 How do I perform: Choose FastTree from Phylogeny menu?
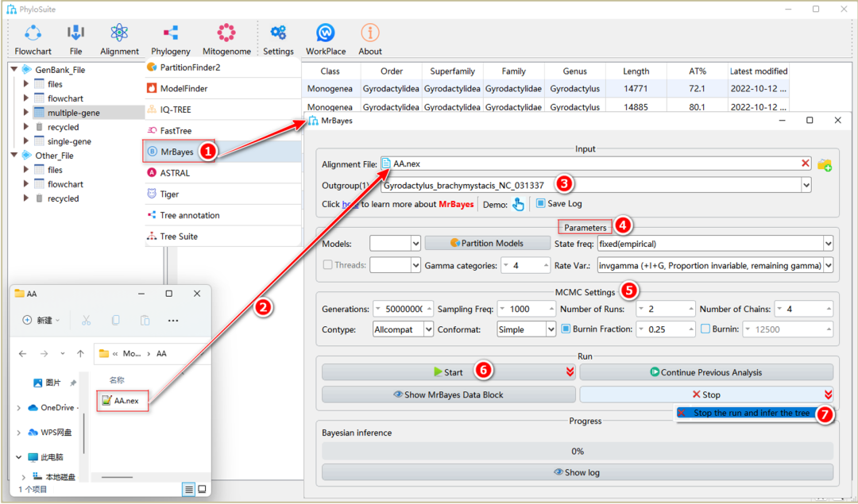pos(223,131)
